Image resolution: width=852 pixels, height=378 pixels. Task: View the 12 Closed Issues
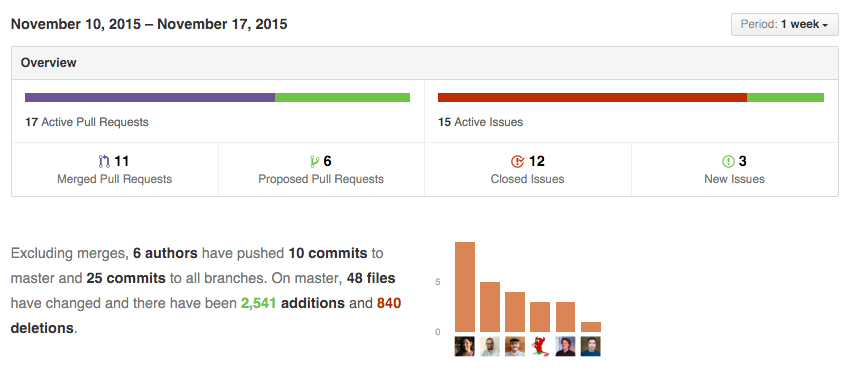(x=528, y=169)
